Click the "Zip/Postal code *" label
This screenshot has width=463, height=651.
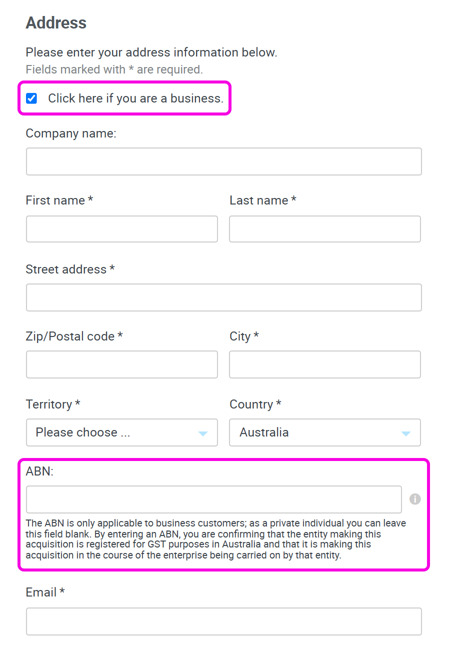pyautogui.click(x=74, y=336)
